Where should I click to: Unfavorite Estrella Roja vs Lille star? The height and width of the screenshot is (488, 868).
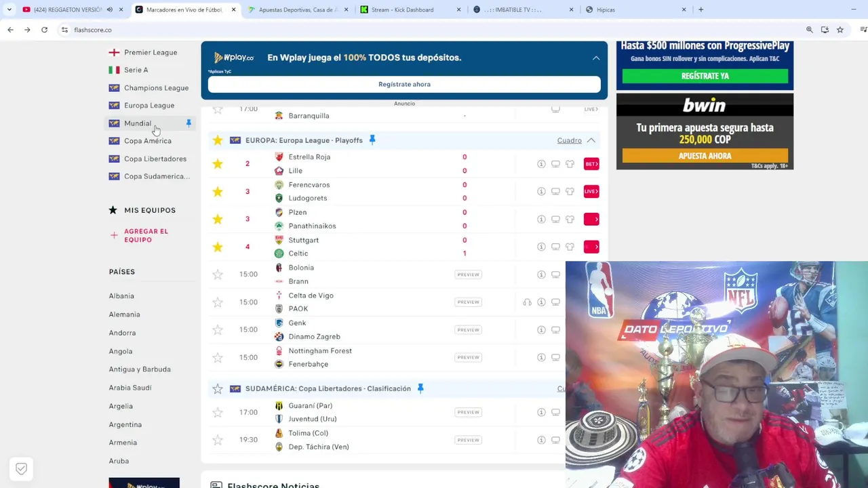pos(218,164)
